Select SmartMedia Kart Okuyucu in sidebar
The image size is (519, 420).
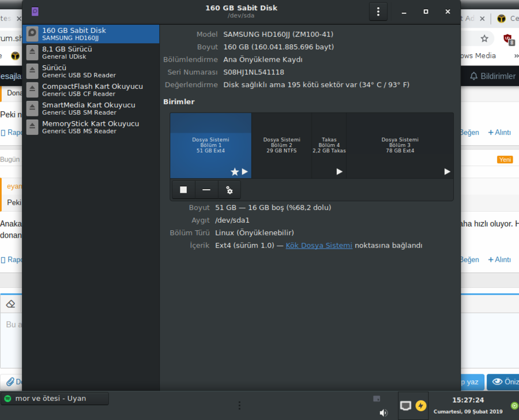(x=91, y=108)
